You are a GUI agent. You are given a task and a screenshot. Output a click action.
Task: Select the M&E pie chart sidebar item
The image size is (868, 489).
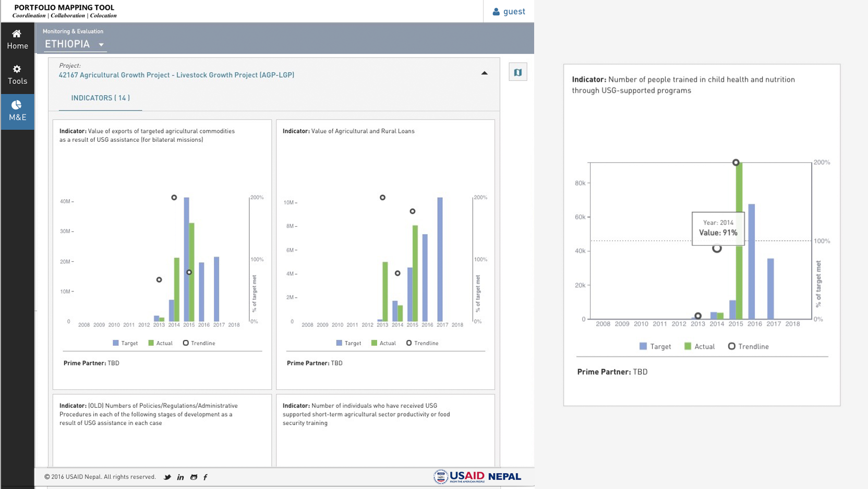click(17, 111)
